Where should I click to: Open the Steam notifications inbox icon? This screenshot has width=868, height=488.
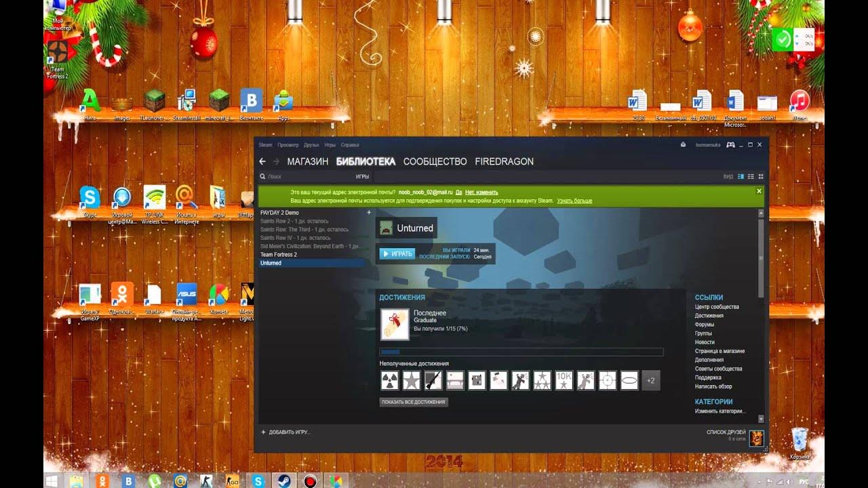(683, 144)
